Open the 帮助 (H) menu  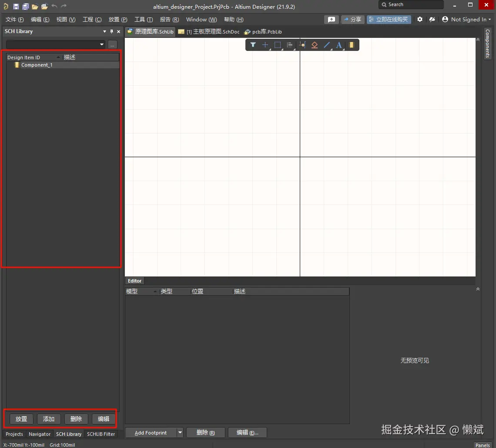[x=234, y=20]
